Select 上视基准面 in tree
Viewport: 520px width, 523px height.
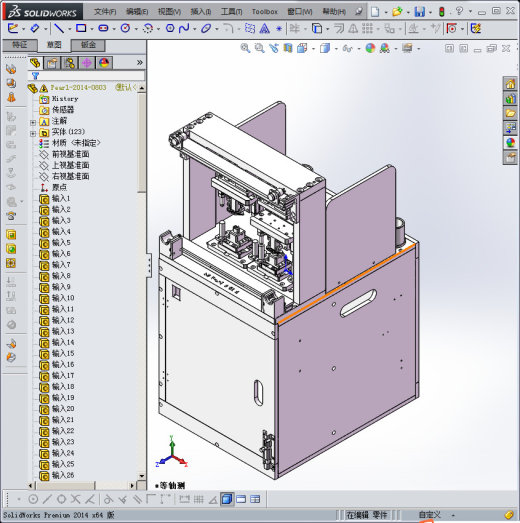pos(70,165)
